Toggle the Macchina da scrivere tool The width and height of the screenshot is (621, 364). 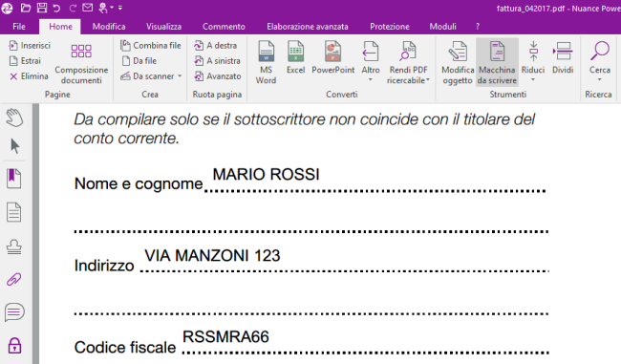coord(497,62)
